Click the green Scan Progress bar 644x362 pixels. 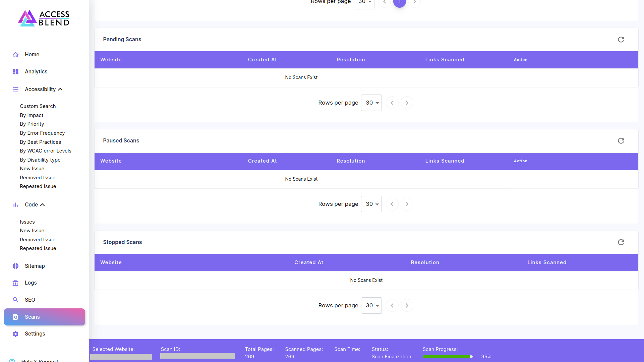(x=448, y=357)
